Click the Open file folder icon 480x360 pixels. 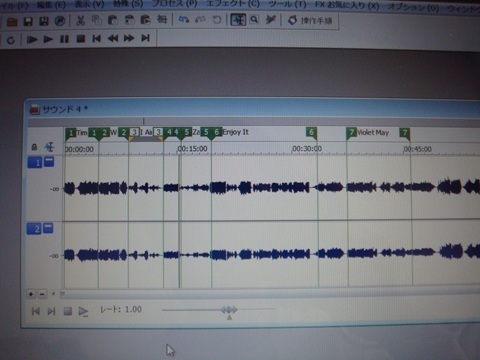coord(12,22)
